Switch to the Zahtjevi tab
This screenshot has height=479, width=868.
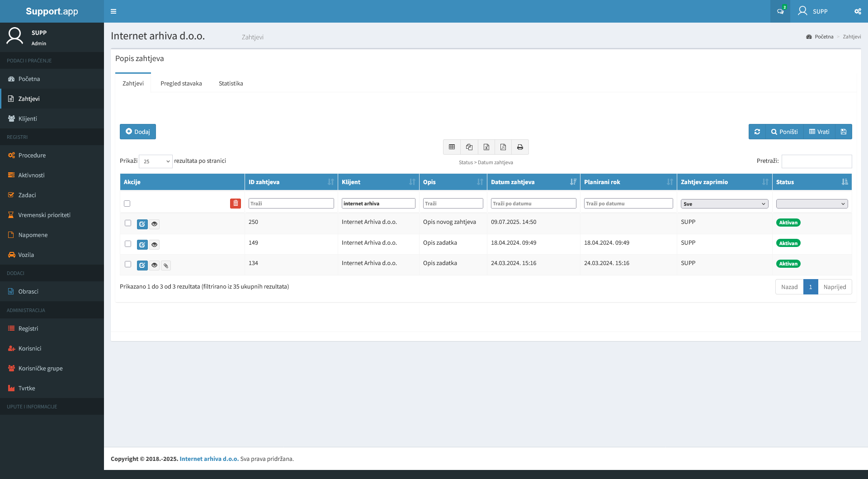click(133, 83)
